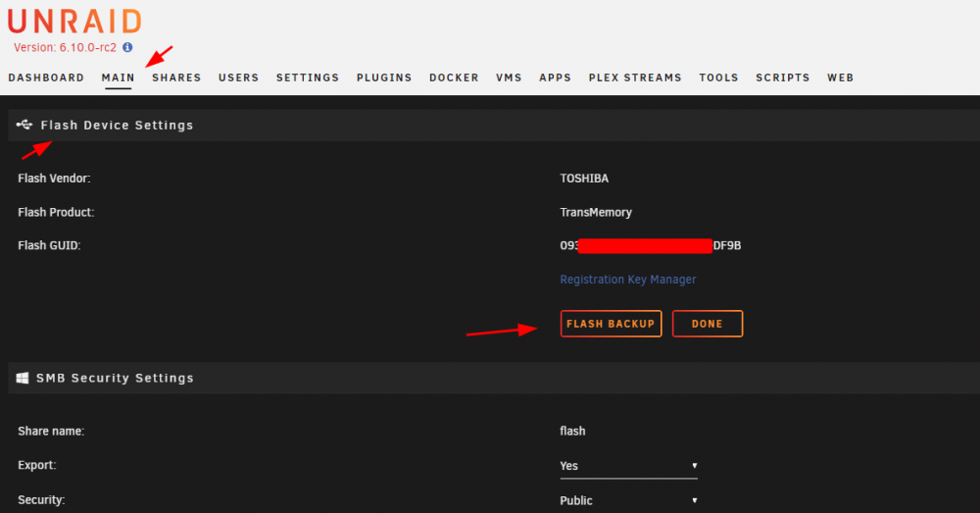Navigate to the Plugins tab
The width and height of the screenshot is (980, 513).
click(384, 77)
